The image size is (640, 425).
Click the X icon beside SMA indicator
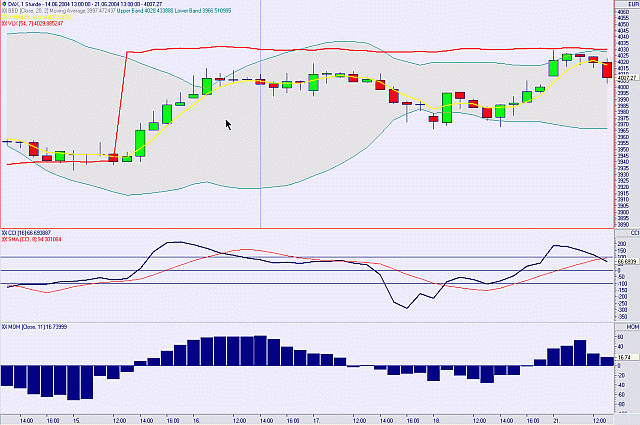click(4, 240)
